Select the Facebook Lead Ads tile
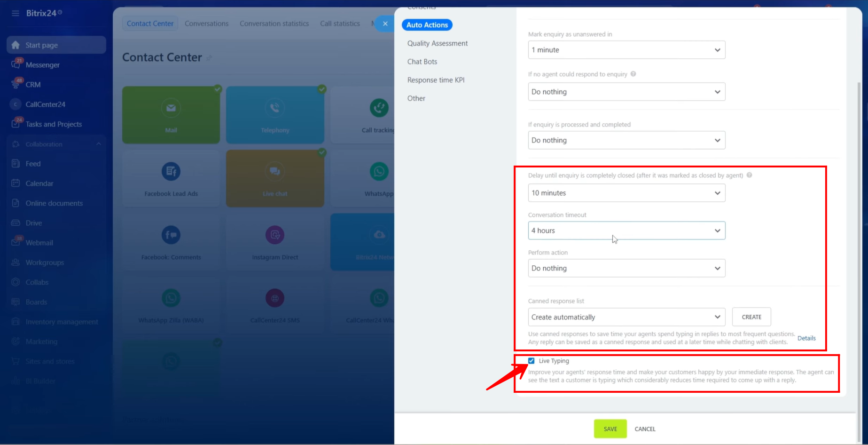Screen dimensions: 868x445 171,178
